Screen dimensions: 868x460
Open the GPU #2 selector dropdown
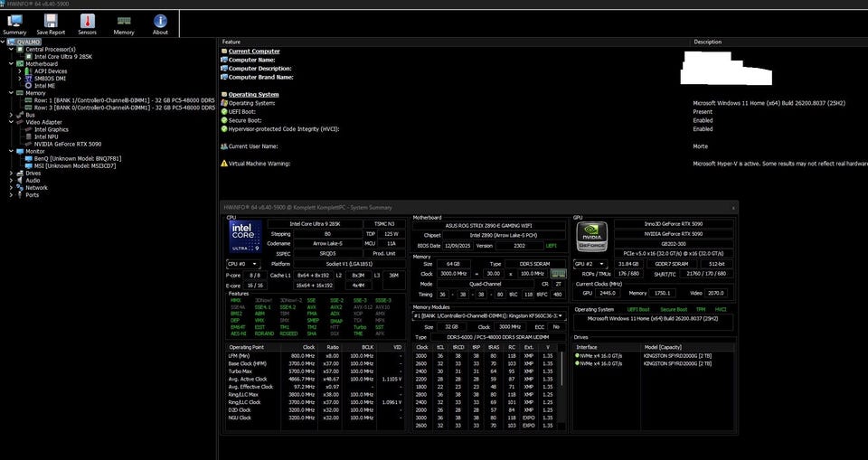590,264
